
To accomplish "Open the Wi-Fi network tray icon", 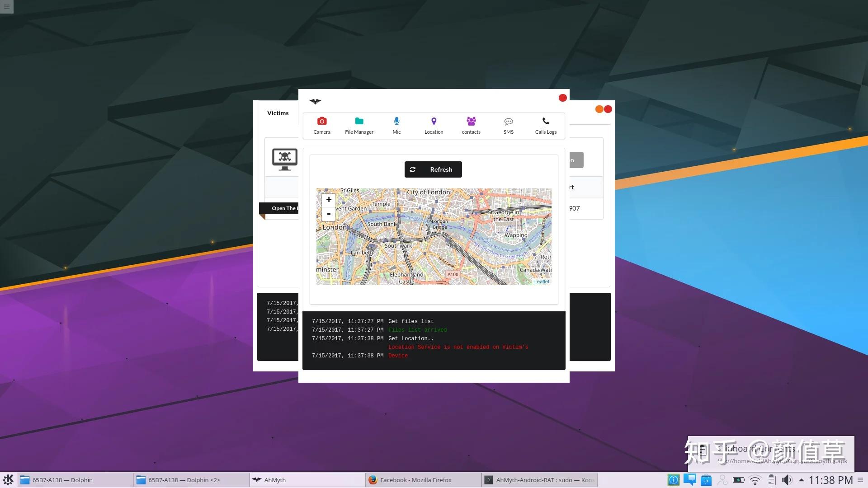I will 755,480.
